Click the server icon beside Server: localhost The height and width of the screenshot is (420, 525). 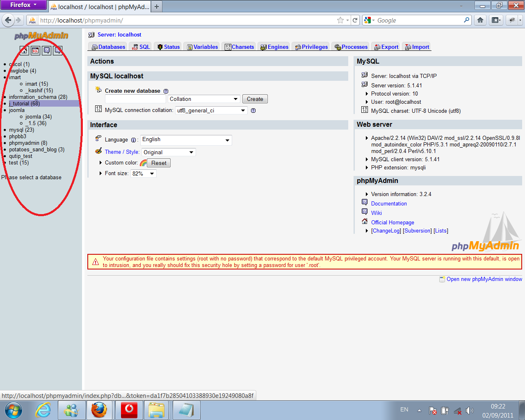(x=91, y=35)
